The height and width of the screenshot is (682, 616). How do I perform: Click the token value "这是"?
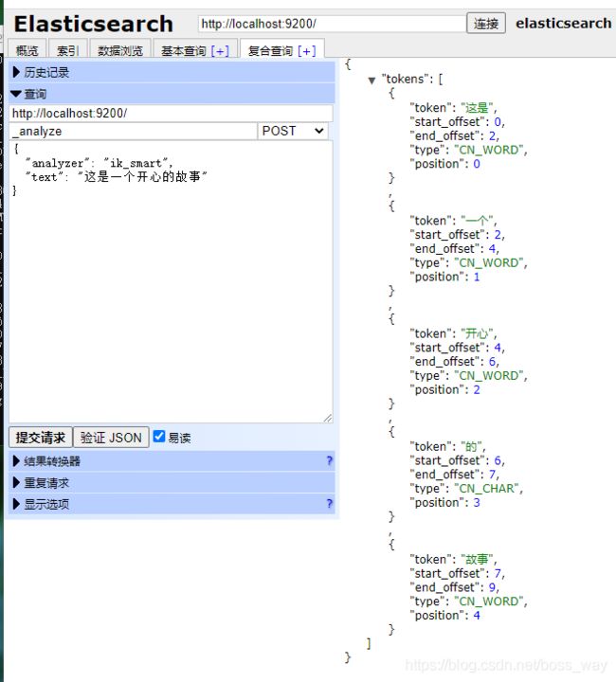pyautogui.click(x=477, y=107)
